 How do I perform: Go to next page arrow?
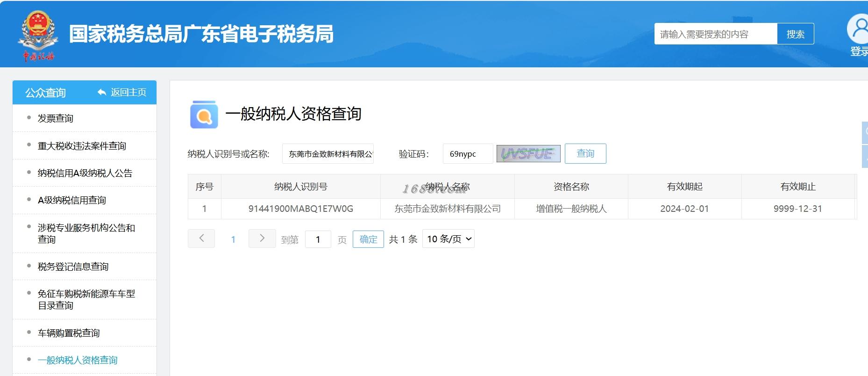[262, 239]
